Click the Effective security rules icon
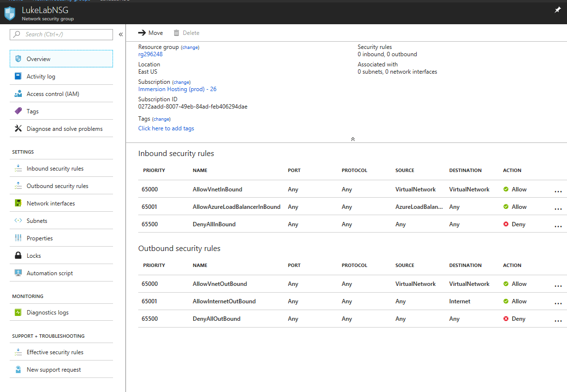The width and height of the screenshot is (567, 392). (18, 351)
